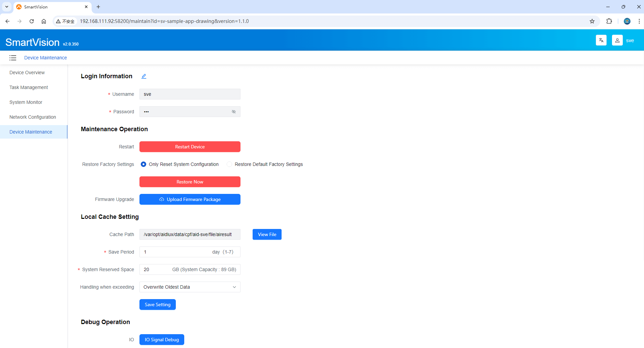Close the SmartVision browser tab

pyautogui.click(x=86, y=7)
